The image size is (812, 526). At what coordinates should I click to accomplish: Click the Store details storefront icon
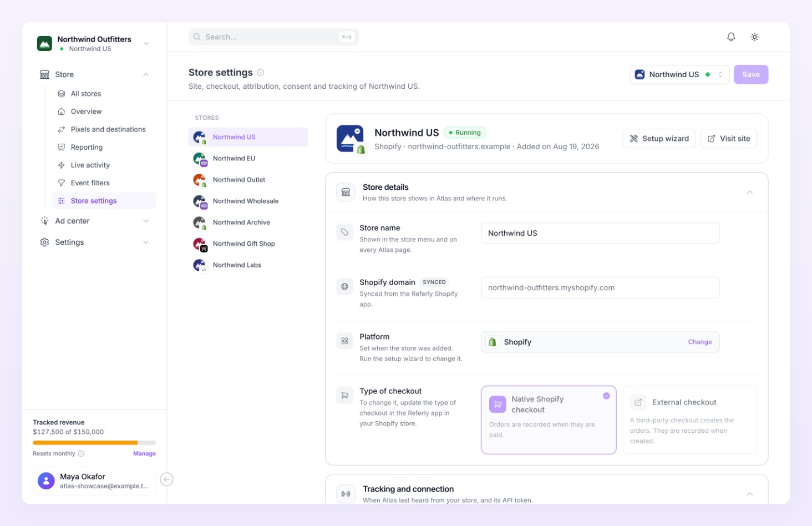coord(346,192)
